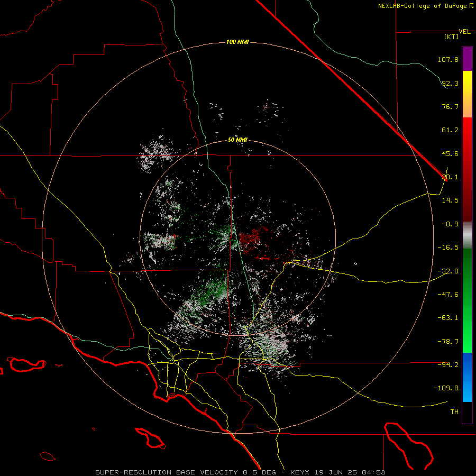The width and height of the screenshot is (476, 476).
Task: Click the TH legend label
Action: tap(454, 412)
